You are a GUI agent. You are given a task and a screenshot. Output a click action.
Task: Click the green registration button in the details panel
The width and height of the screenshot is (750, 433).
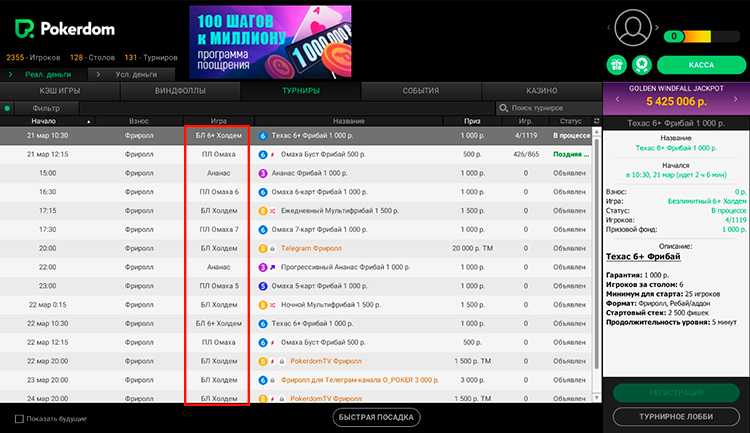[676, 393]
